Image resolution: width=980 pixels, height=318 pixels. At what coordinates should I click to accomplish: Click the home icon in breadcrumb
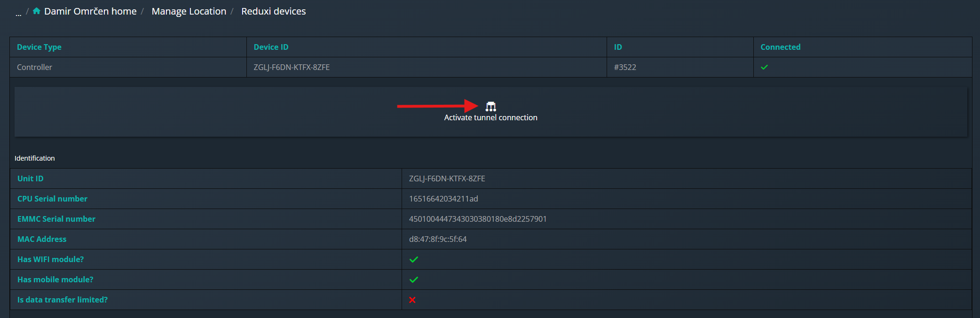click(x=36, y=11)
